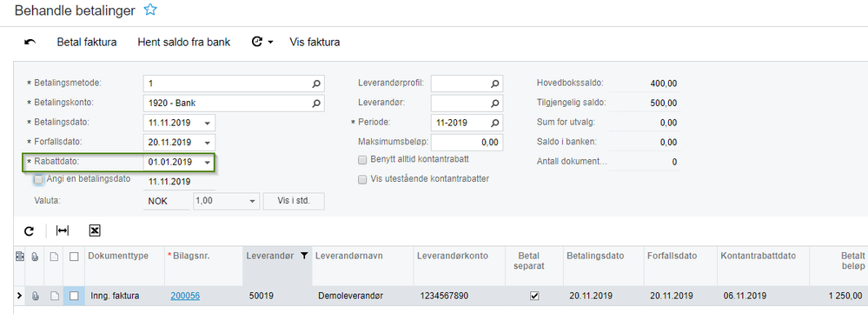Image resolution: width=868 pixels, height=314 pixels.
Task: Check Angi en betalingsdato
Action: [38, 179]
